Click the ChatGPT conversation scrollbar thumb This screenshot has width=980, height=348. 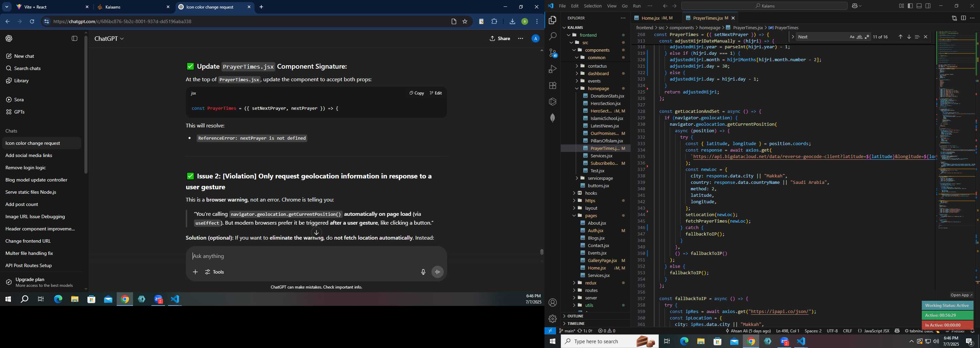[542, 252]
